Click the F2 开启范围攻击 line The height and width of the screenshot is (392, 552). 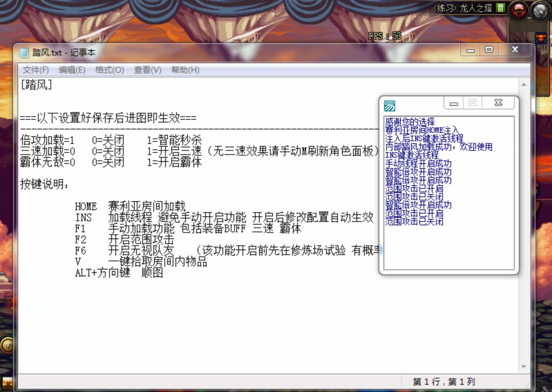click(x=125, y=239)
